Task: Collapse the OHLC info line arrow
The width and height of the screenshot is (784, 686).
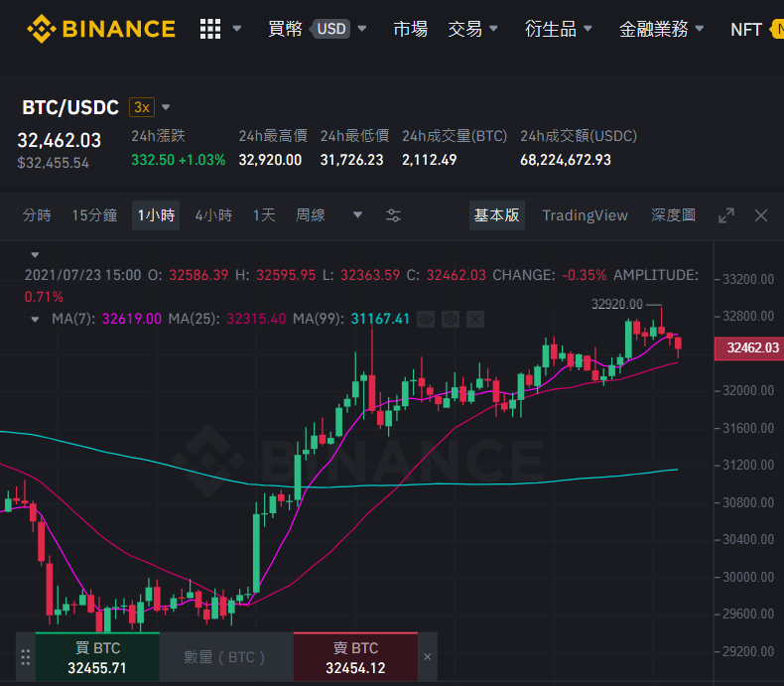Action: (x=35, y=255)
